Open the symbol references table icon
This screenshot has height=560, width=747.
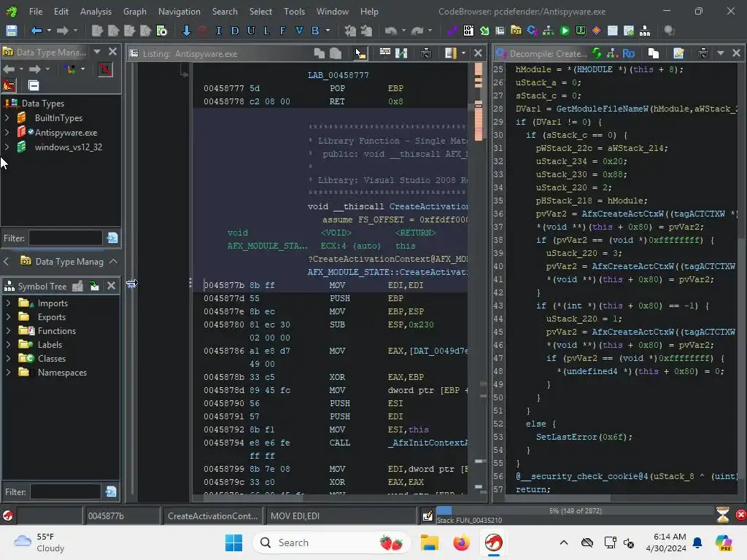coord(629,31)
